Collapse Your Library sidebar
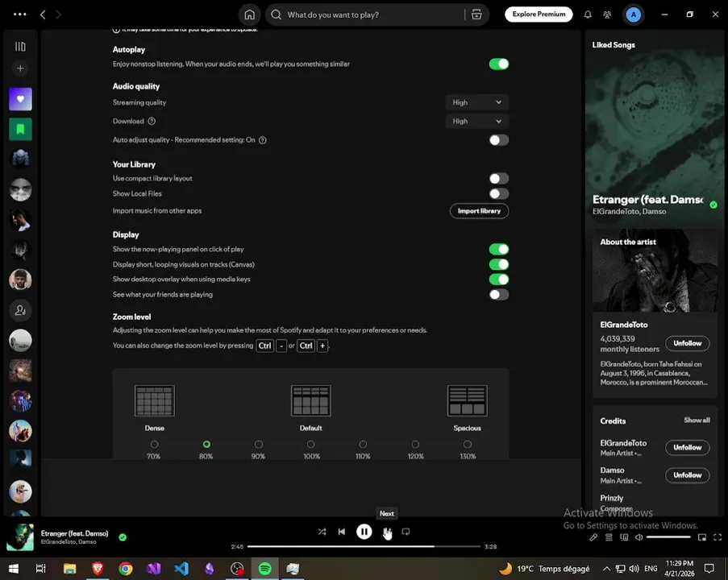728x580 pixels. (20, 47)
